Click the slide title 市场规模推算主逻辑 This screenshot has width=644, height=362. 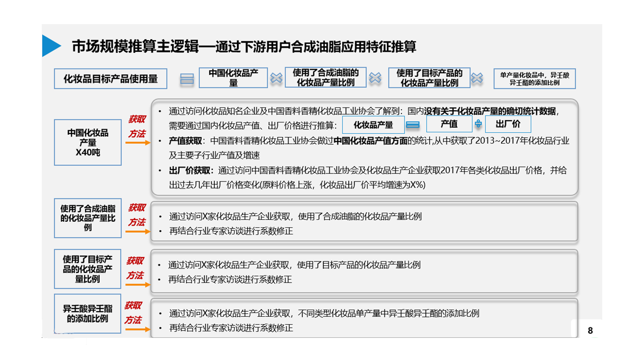244,46
